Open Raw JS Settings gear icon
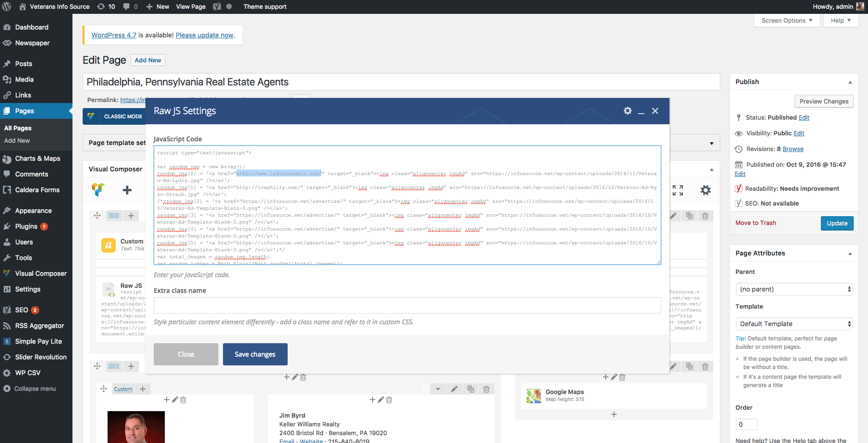Image resolution: width=868 pixels, height=443 pixels. 627,111
